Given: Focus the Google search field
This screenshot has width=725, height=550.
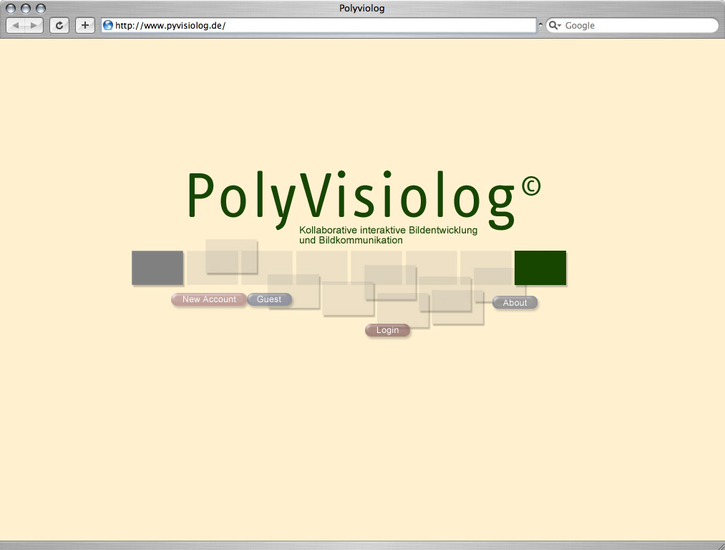Looking at the screenshot, I should coord(632,25).
